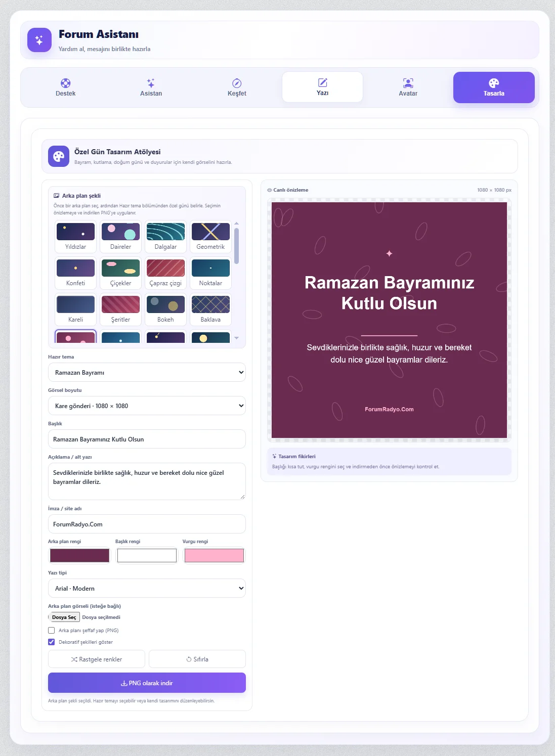Switch to the Tasarla tab
Screen dimensions: 555x756
click(494, 87)
